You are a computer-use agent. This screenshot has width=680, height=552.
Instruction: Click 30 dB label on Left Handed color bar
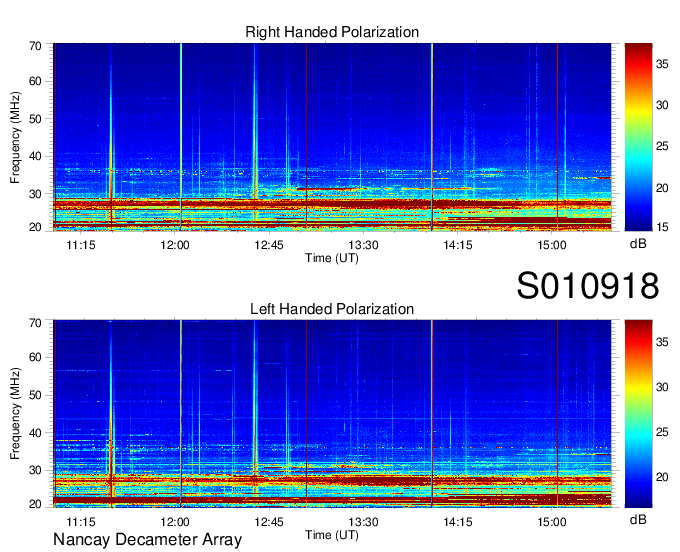662,387
